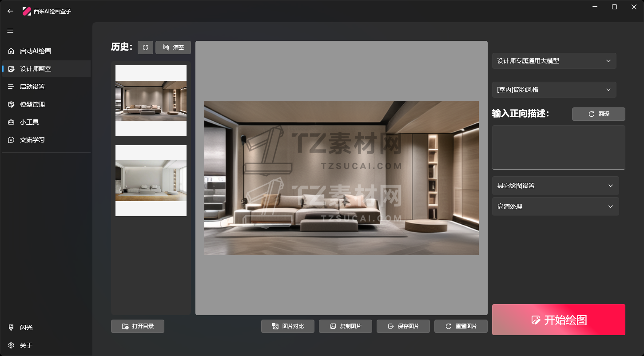Click the picture icon on 复制图片
The height and width of the screenshot is (356, 644).
pyautogui.click(x=333, y=326)
